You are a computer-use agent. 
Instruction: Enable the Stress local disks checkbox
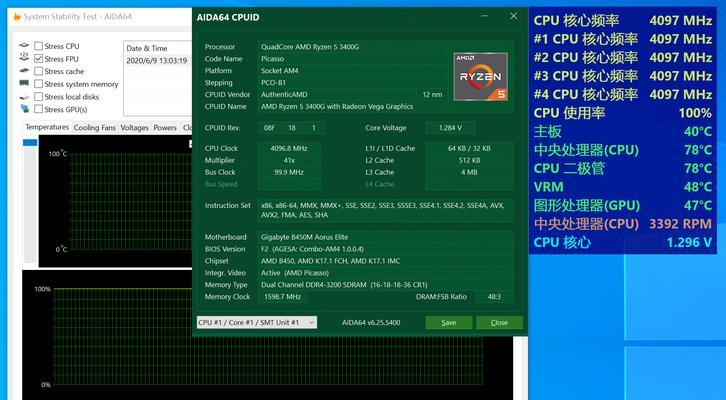(39, 96)
